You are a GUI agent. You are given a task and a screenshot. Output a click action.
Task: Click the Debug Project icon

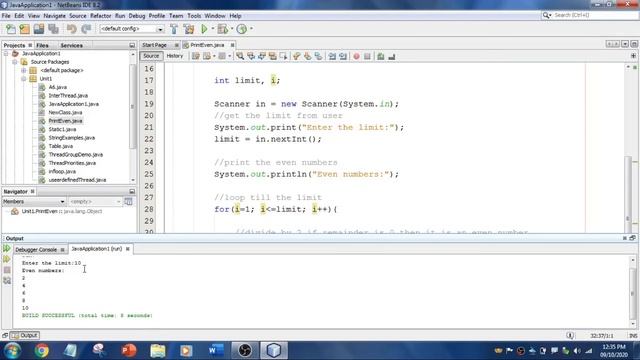click(222, 29)
